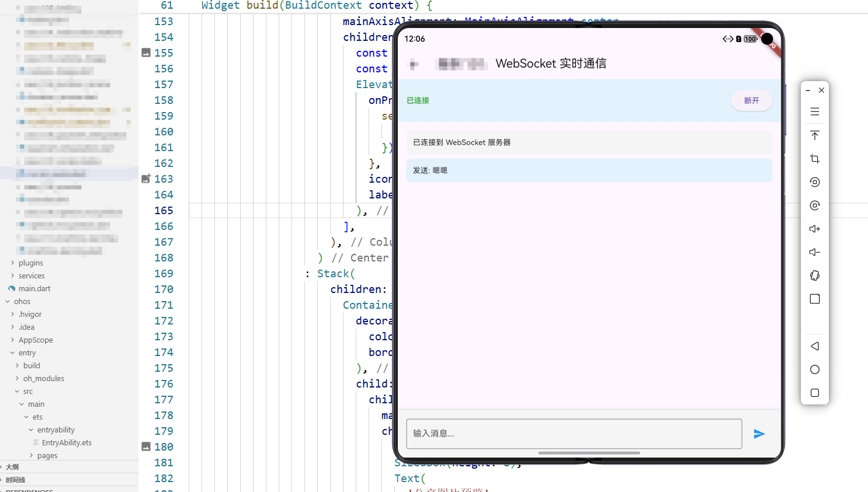
Task: Tap the emulator bottom gesture navigation bar
Action: click(x=589, y=453)
